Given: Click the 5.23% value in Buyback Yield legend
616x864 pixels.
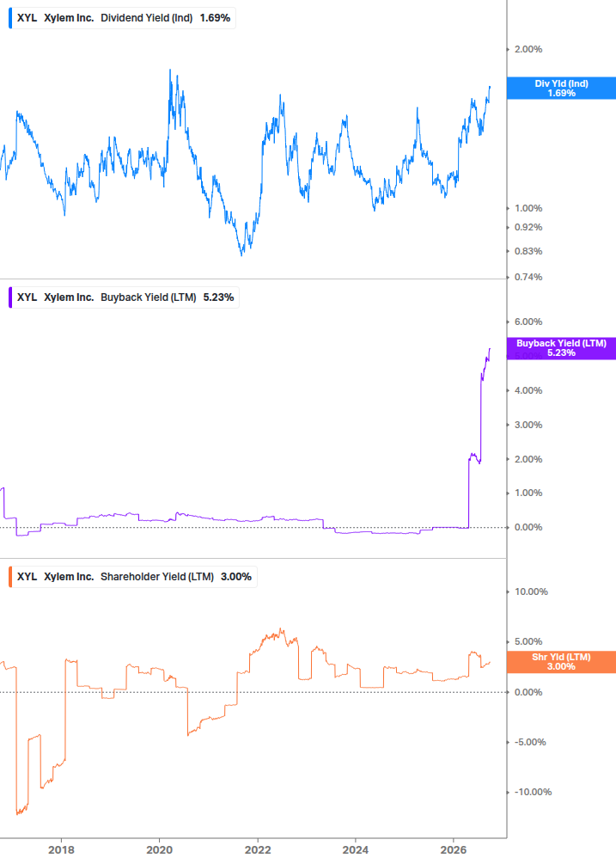Looking at the screenshot, I should [218, 297].
